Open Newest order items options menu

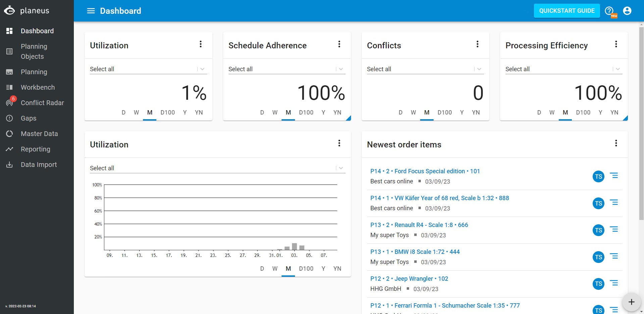click(x=616, y=143)
